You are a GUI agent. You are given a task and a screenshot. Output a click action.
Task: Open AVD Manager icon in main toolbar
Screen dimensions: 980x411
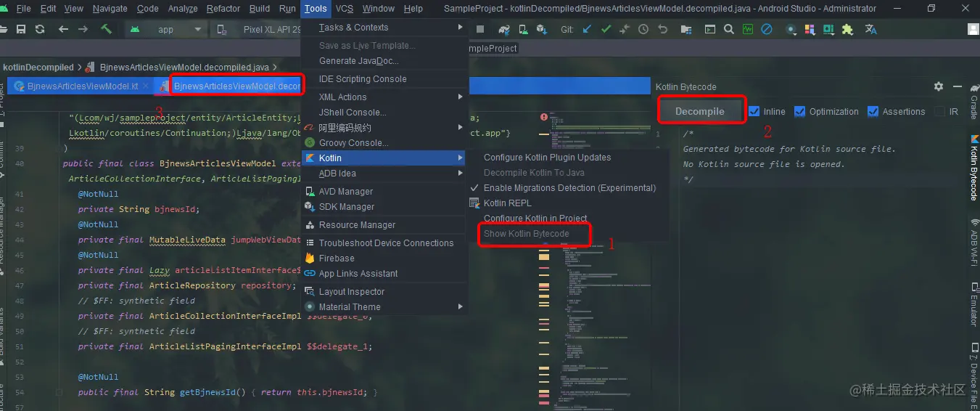523,30
